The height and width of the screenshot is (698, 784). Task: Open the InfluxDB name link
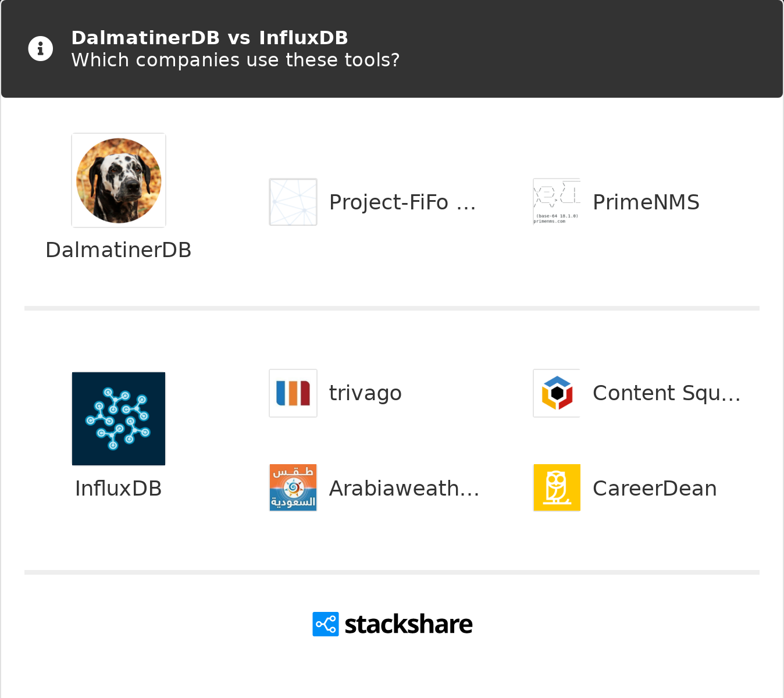click(x=119, y=489)
